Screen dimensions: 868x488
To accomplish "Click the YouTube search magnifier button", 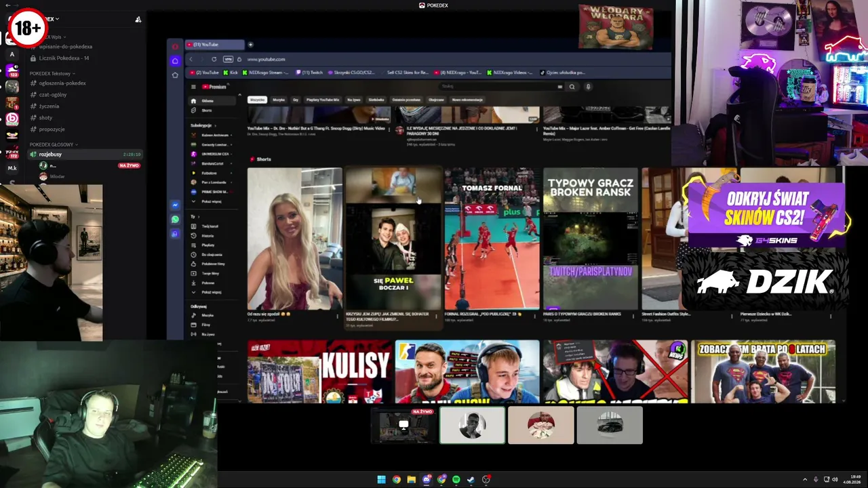I will point(572,87).
